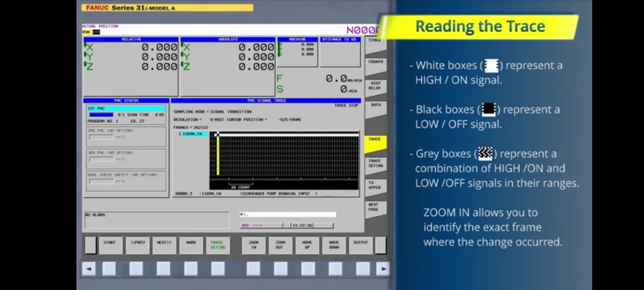Click the NO ALARM message box
Viewport: 644px width, 290px height.
157,220
